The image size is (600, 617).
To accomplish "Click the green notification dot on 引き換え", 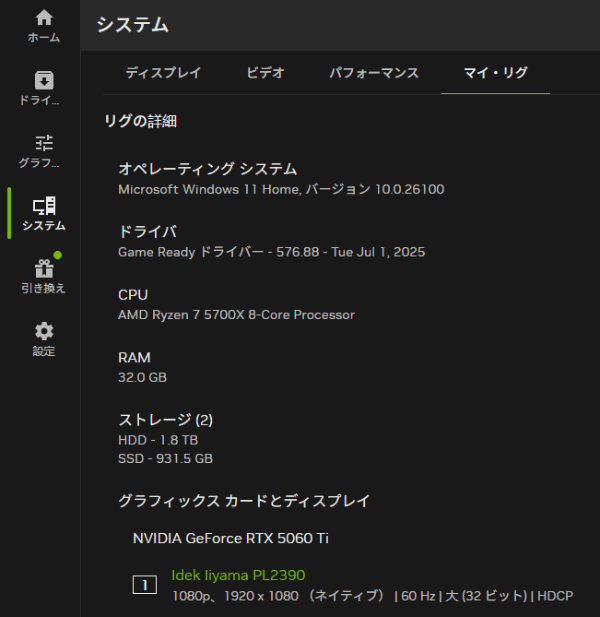I will [x=57, y=255].
